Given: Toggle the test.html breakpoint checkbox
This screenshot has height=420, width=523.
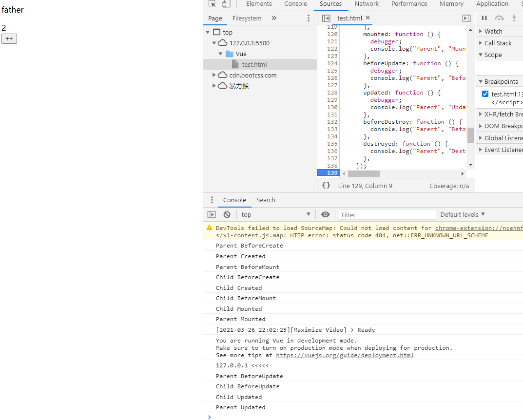Looking at the screenshot, I should (485, 94).
